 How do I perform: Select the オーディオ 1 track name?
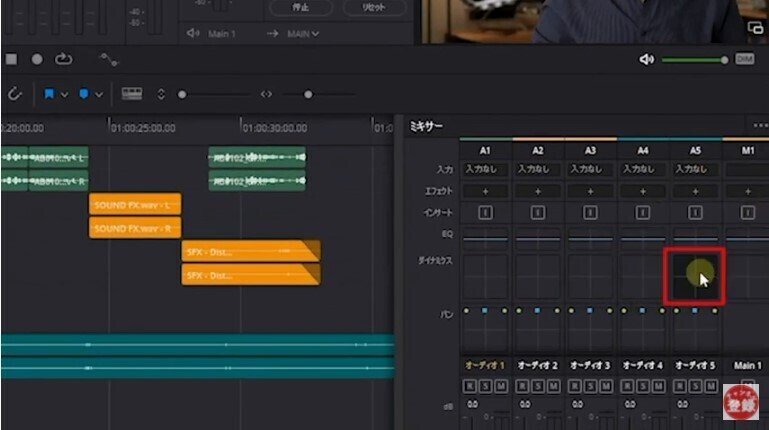[485, 365]
